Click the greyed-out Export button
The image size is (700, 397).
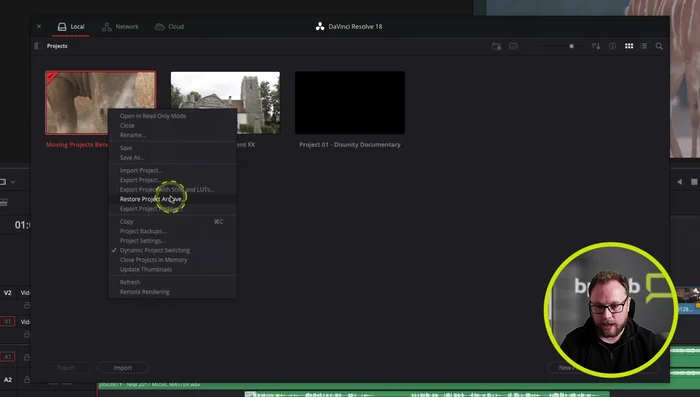coord(66,368)
